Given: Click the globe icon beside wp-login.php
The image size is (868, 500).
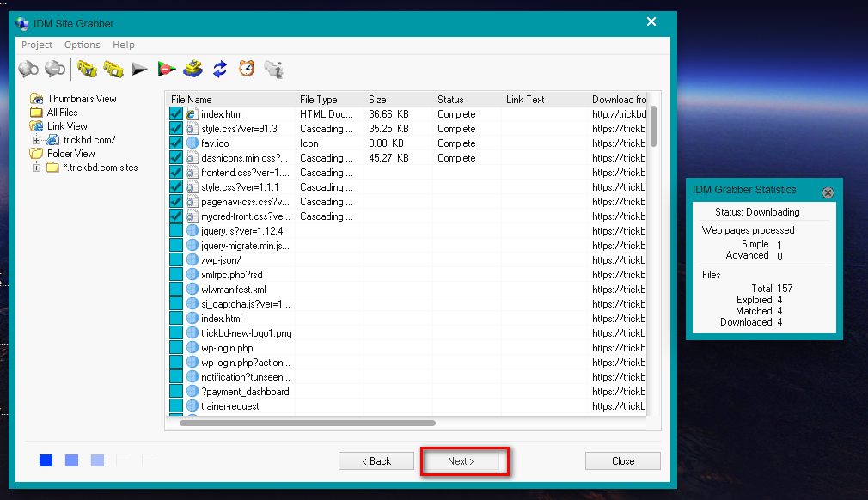Looking at the screenshot, I should [x=193, y=347].
